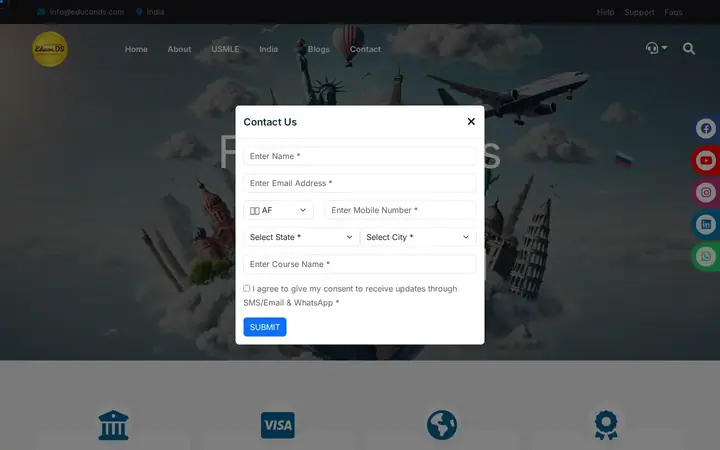This screenshot has height=450, width=720.
Task: Click the VISA card icon
Action: [x=278, y=425]
